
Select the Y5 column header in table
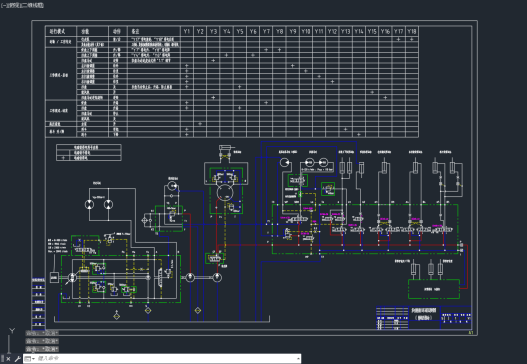coord(240,31)
